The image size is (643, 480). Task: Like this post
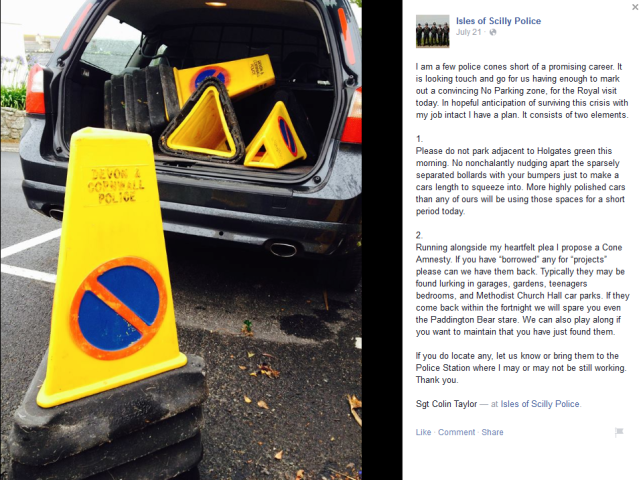tap(423, 432)
